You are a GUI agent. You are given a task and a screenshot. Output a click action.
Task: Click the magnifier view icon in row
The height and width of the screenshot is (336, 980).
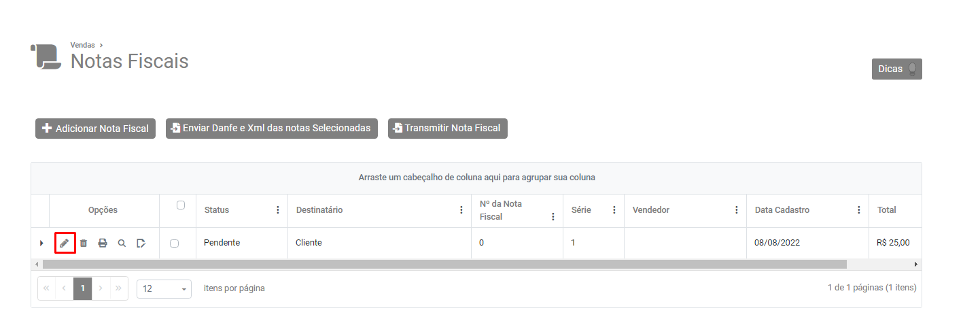pyautogui.click(x=122, y=243)
